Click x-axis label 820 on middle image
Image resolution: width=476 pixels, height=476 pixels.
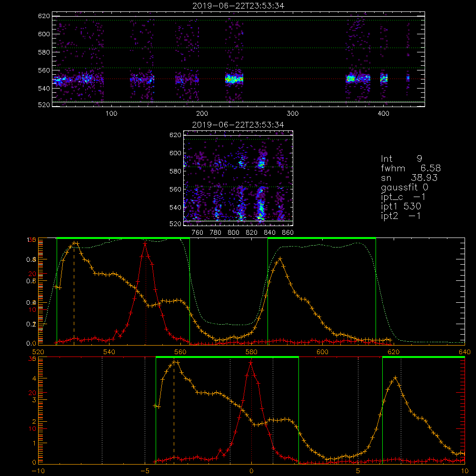point(252,233)
